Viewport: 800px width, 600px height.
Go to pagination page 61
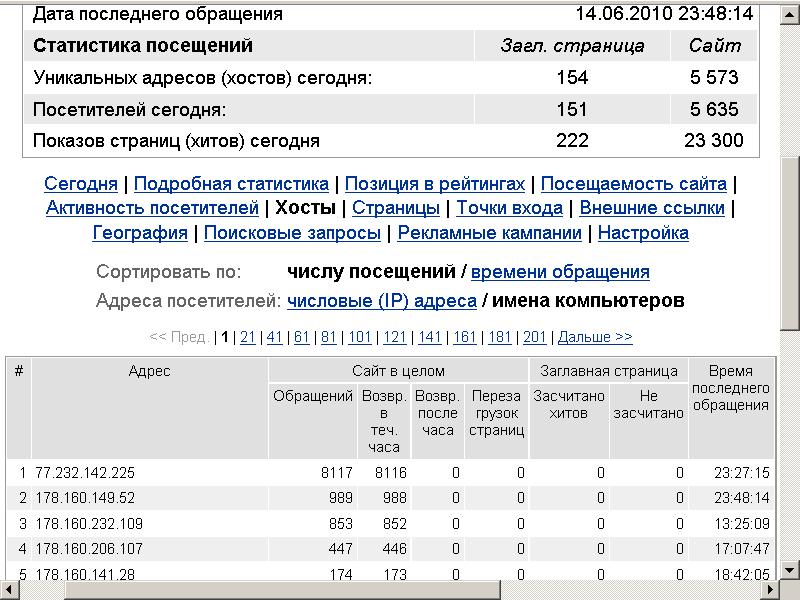tap(302, 337)
